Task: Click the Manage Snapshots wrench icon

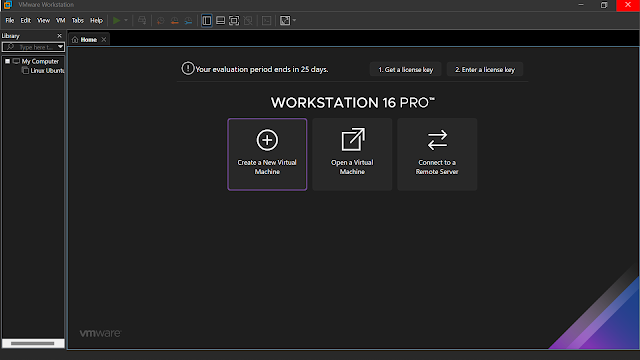Action: coord(188,20)
